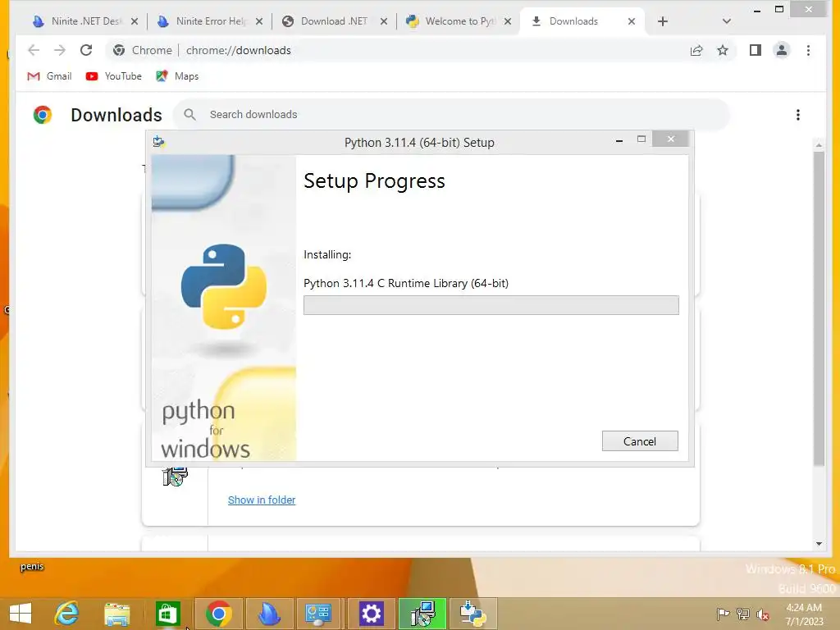Open Show in folder link
Screen dimensions: 840x630
click(262, 500)
